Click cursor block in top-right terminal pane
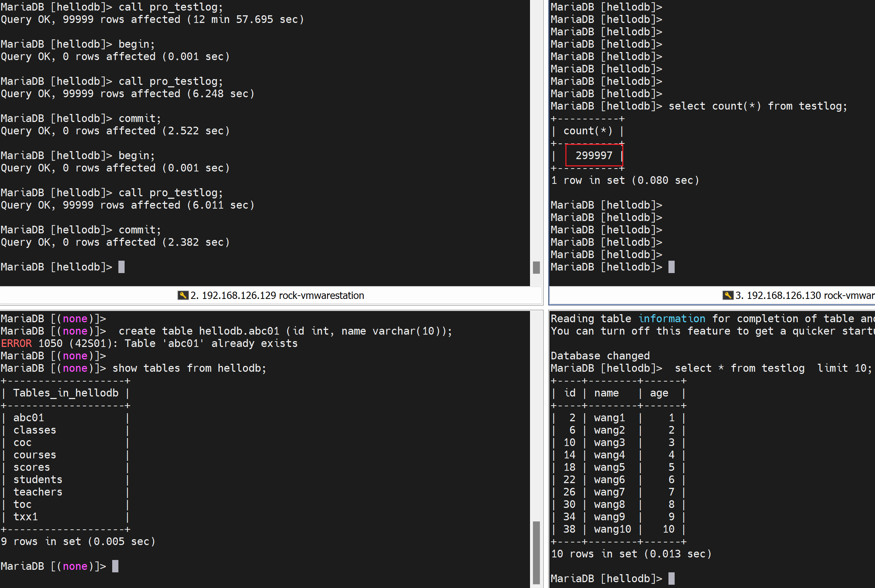Viewport: 875px width, 588px height. [x=671, y=267]
